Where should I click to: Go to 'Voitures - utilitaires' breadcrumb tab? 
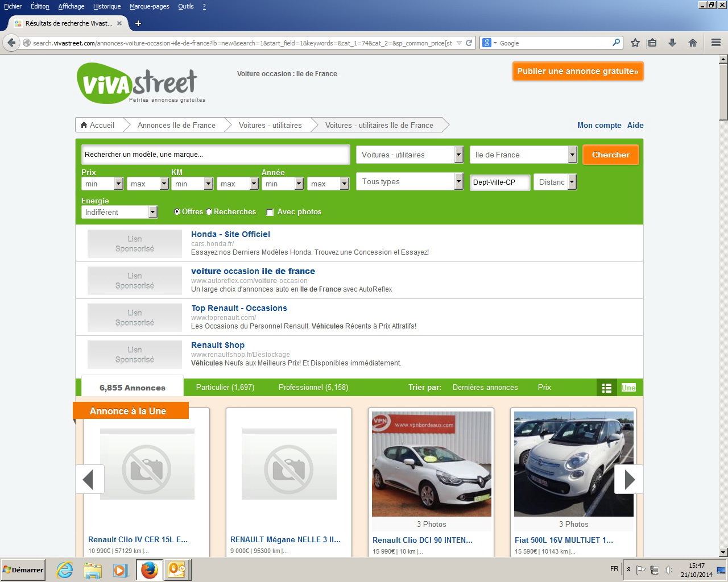coord(270,125)
